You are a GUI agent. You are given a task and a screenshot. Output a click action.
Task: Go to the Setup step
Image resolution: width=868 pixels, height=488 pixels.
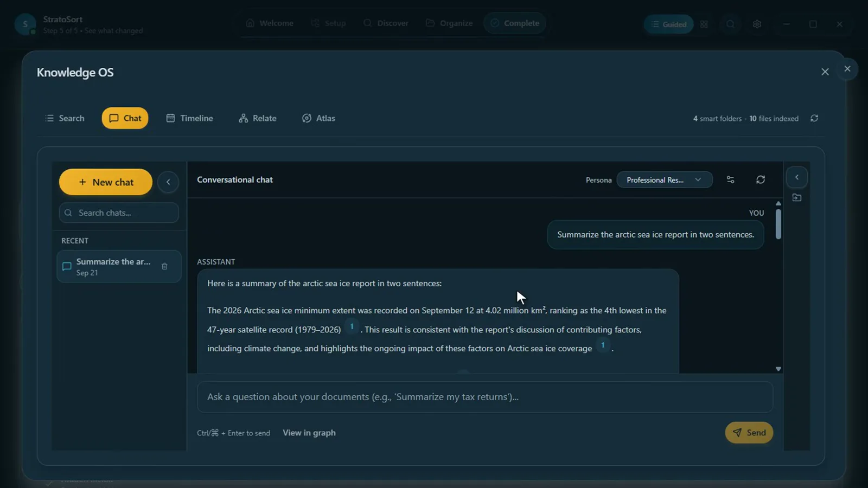click(x=328, y=23)
